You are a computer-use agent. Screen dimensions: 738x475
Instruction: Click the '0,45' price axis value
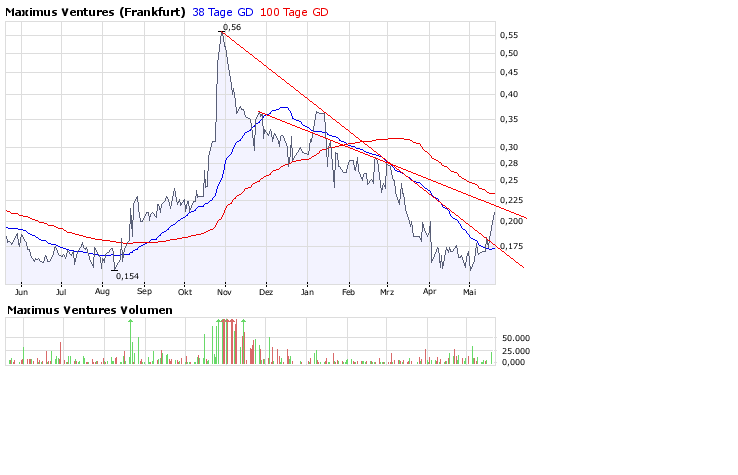pos(509,72)
